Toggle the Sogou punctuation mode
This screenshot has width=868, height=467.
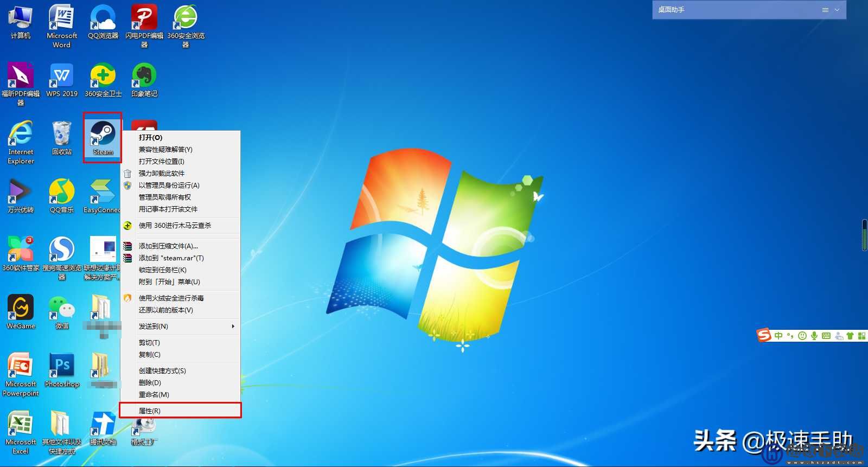point(790,336)
